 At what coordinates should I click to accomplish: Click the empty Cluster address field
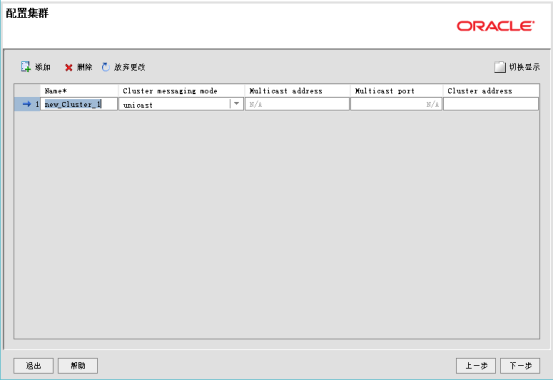click(x=491, y=104)
